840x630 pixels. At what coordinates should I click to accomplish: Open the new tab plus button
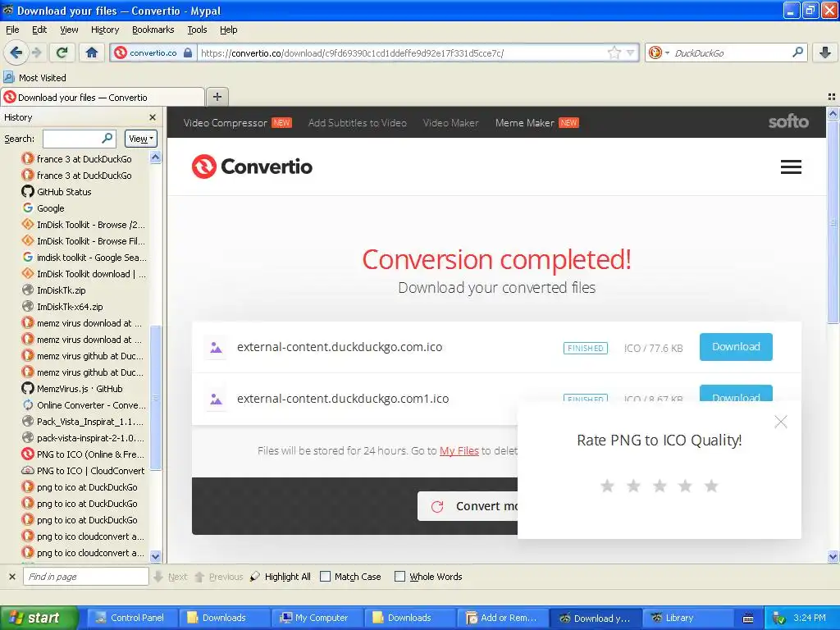click(x=217, y=97)
